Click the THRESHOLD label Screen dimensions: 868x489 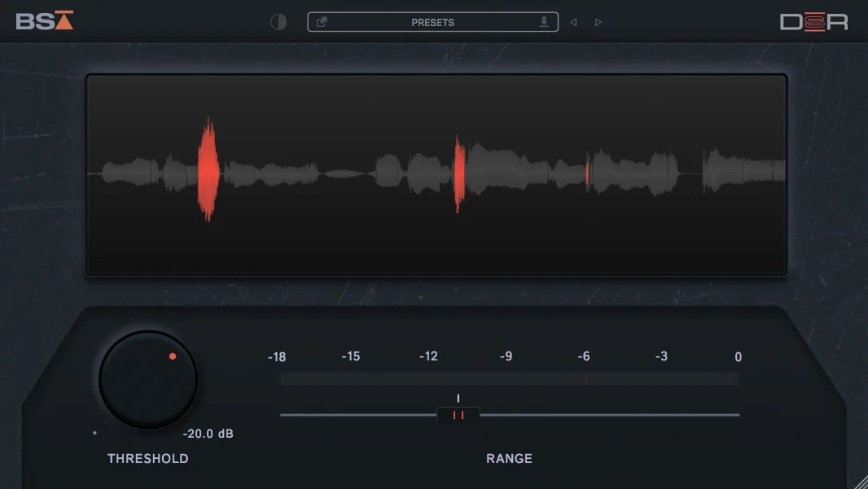coord(148,459)
